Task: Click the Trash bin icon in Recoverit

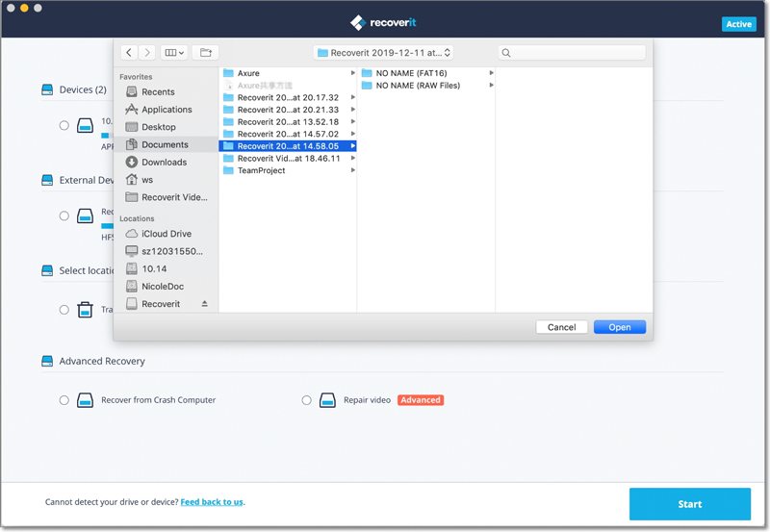Action: pos(85,310)
